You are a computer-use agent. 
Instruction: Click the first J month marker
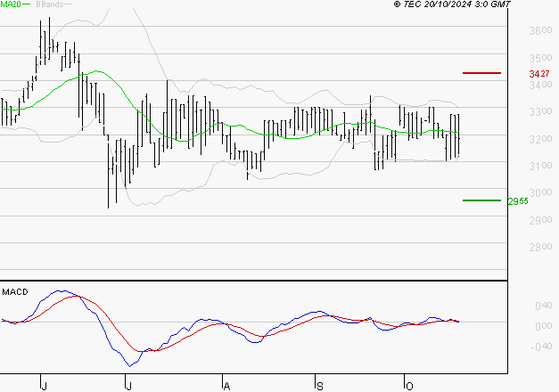[44, 386]
